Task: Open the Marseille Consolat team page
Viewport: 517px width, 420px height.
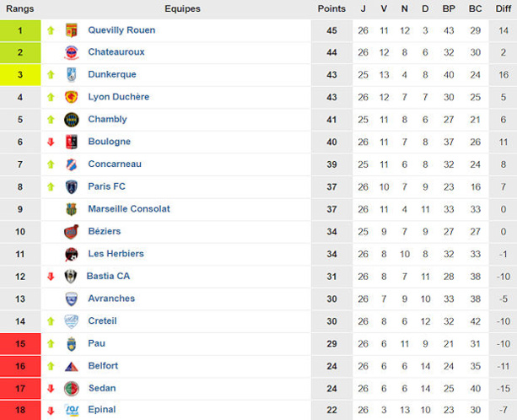Action: pos(129,208)
